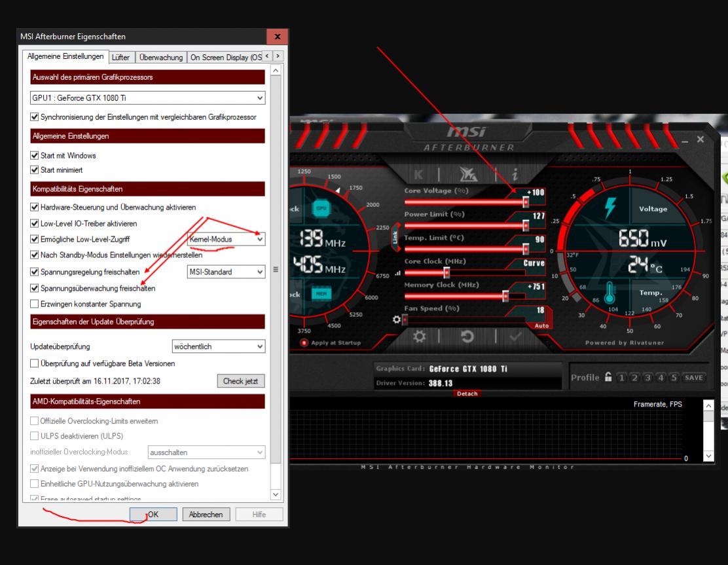Select profile slot 5
The image size is (728, 565).
click(674, 378)
